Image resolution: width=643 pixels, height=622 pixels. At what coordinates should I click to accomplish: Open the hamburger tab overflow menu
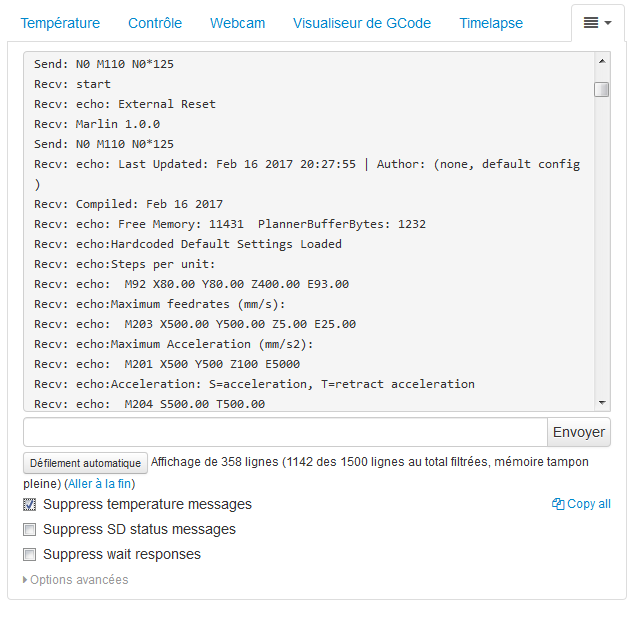[x=597, y=22]
